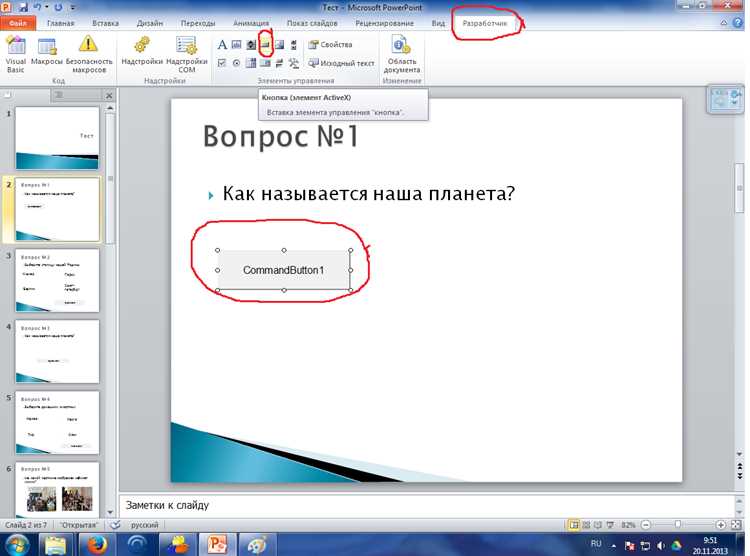Click the Свойства button
The height and width of the screenshot is (556, 750).
coord(331,44)
